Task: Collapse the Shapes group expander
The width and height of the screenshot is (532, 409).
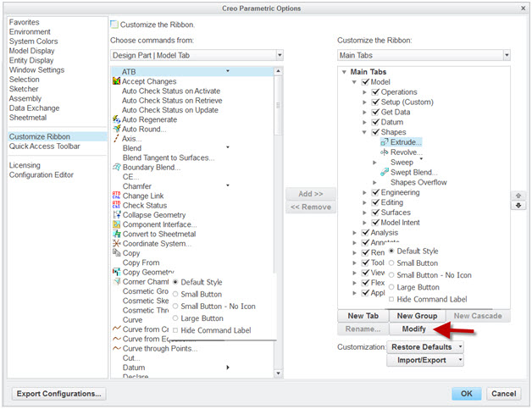Action: pyautogui.click(x=364, y=132)
